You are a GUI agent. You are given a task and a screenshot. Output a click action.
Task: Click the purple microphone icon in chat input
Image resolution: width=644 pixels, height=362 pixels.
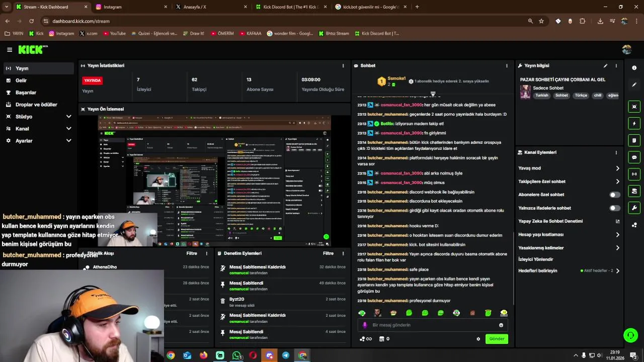click(365, 325)
